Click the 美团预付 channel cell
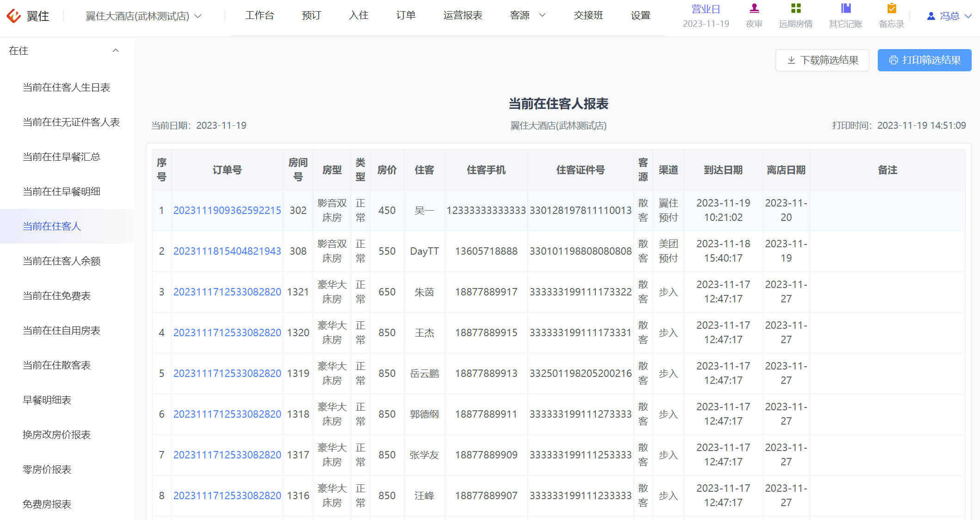The image size is (980, 520). click(668, 251)
